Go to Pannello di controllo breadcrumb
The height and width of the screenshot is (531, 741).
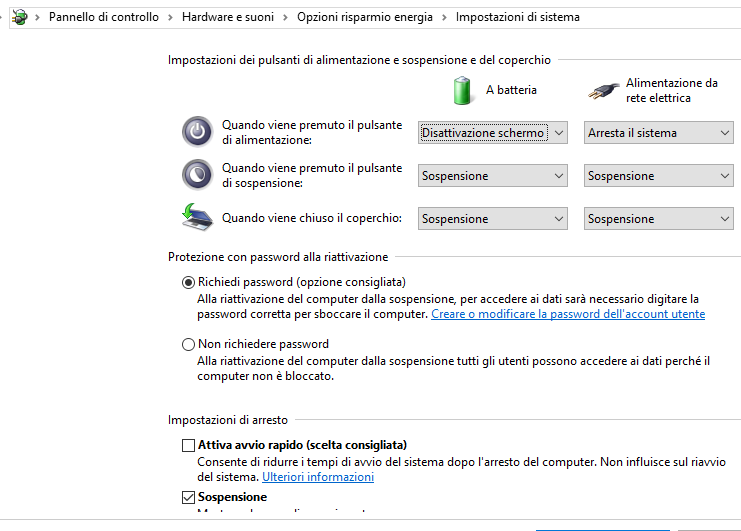(x=105, y=17)
